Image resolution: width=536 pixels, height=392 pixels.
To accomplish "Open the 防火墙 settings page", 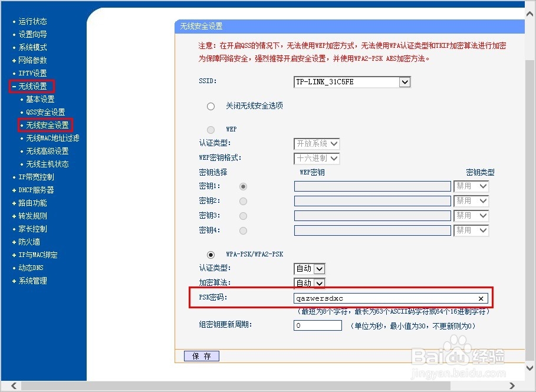I will pos(28,242).
